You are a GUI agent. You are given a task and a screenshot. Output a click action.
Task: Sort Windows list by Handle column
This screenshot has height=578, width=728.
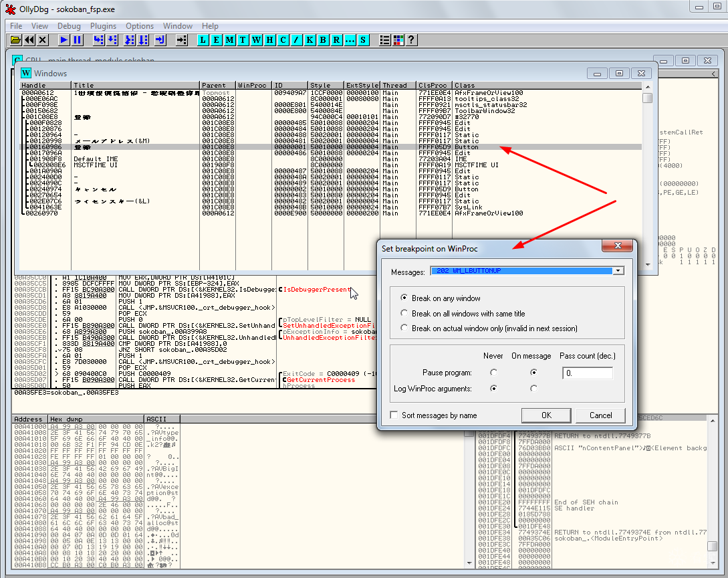click(45, 86)
